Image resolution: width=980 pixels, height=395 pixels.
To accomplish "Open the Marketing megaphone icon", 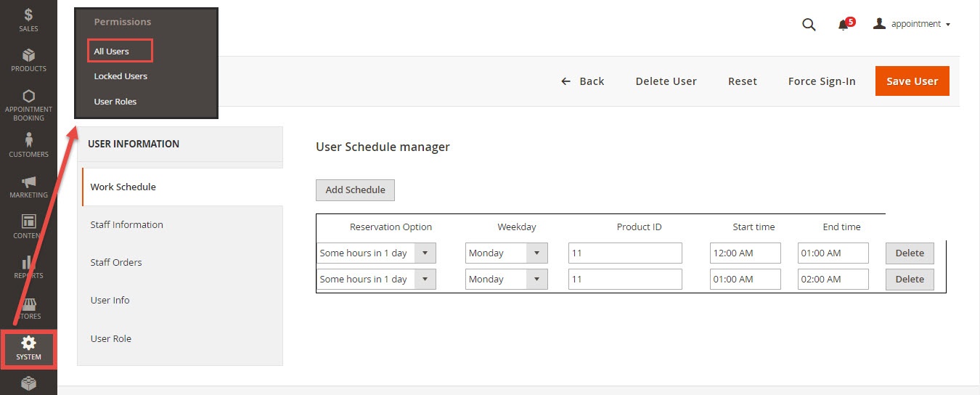I will click(28, 182).
